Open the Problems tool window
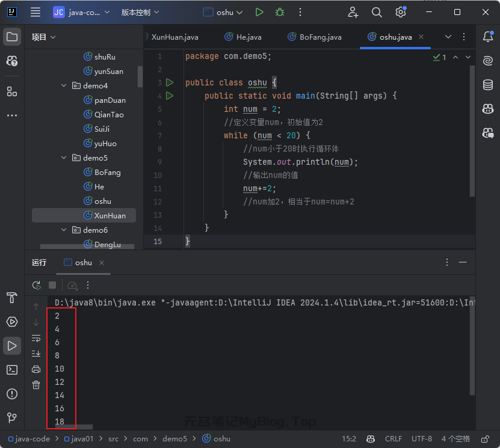This screenshot has height=448, width=500. click(12, 394)
